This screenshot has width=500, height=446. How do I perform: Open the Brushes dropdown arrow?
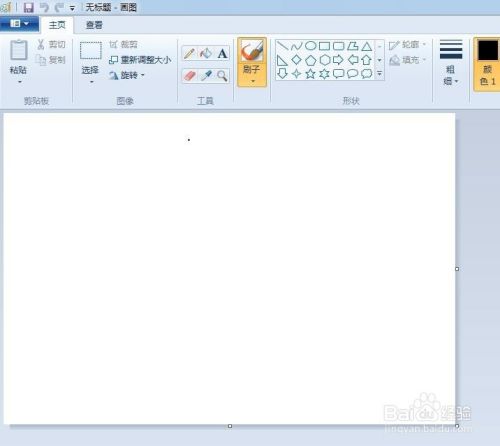[252, 81]
